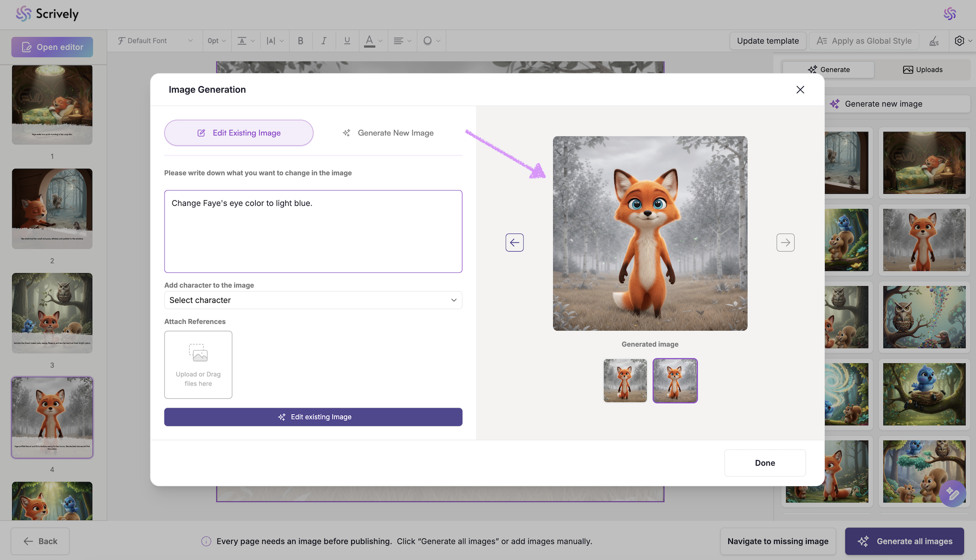Image resolution: width=976 pixels, height=560 pixels.
Task: Open the font size 0pt dropdown
Action: tap(216, 41)
